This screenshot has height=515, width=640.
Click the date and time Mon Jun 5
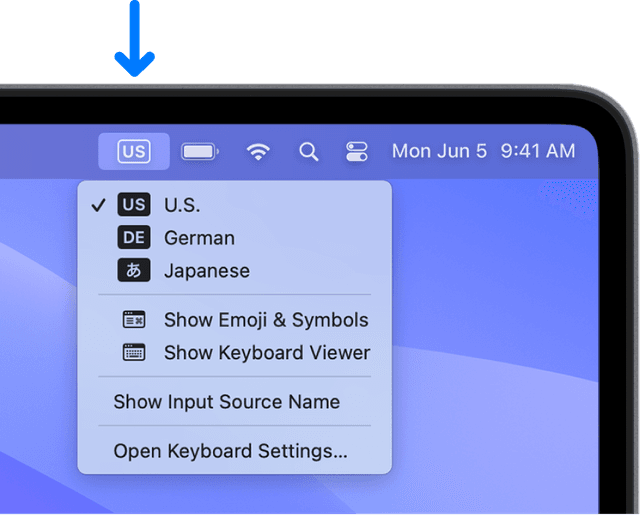(483, 151)
